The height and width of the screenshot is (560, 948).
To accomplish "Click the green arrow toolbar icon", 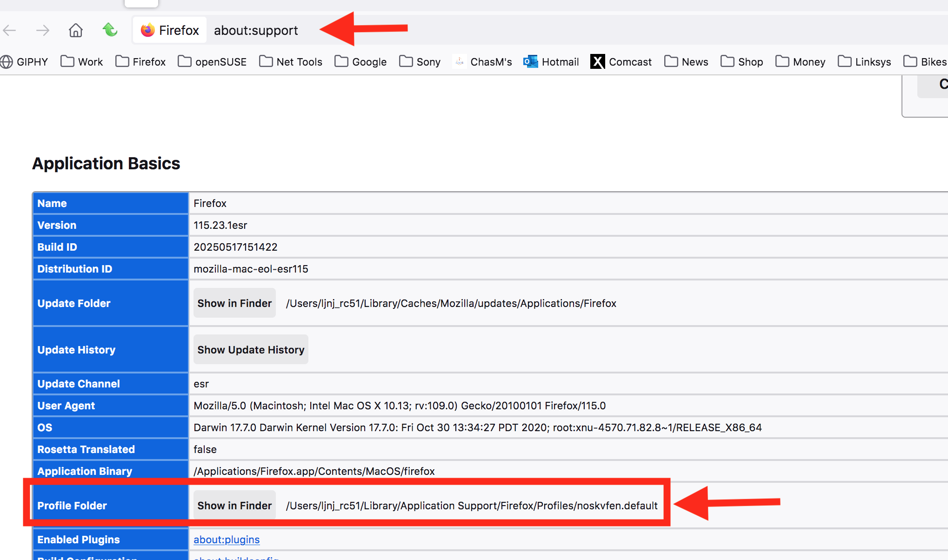I will click(110, 30).
